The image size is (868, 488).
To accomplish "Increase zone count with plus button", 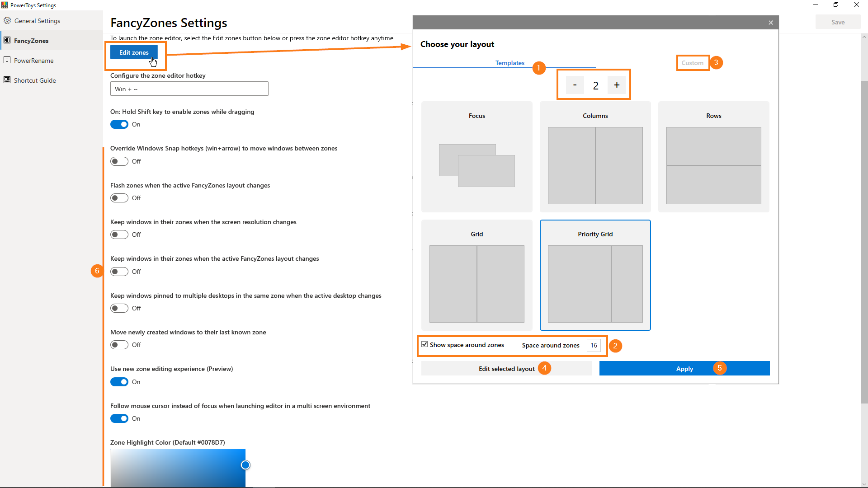I will pyautogui.click(x=617, y=85).
